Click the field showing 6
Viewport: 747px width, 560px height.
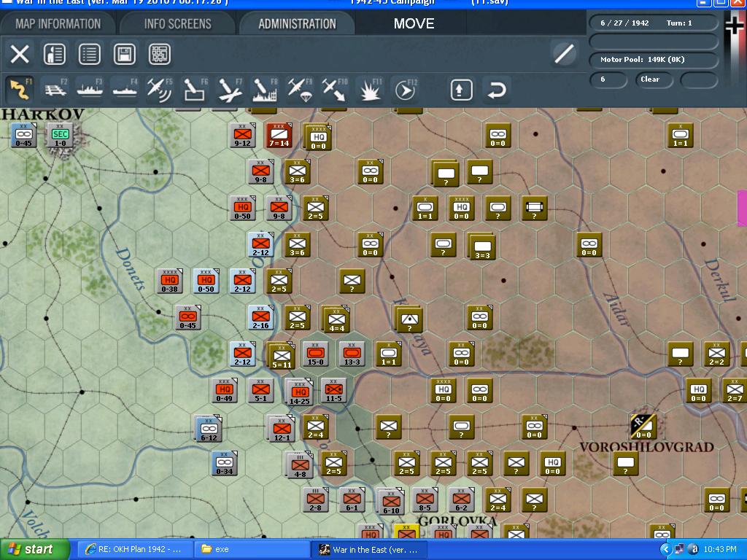(x=608, y=79)
